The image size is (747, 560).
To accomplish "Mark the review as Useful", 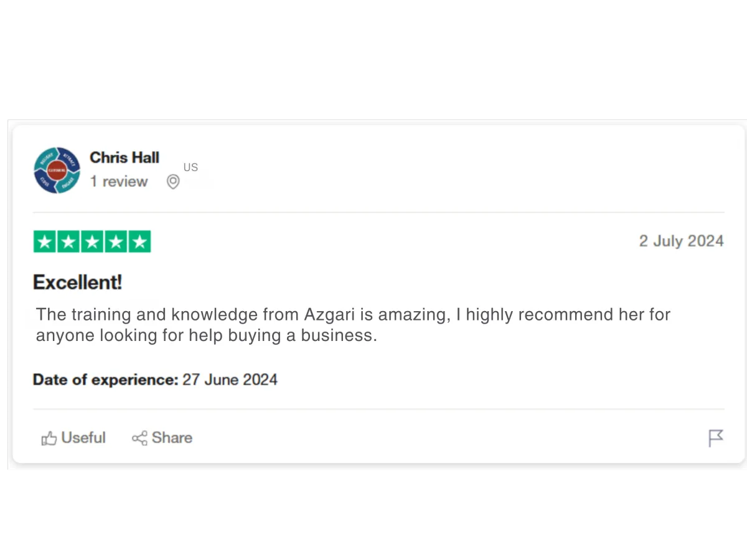I will [83, 438].
